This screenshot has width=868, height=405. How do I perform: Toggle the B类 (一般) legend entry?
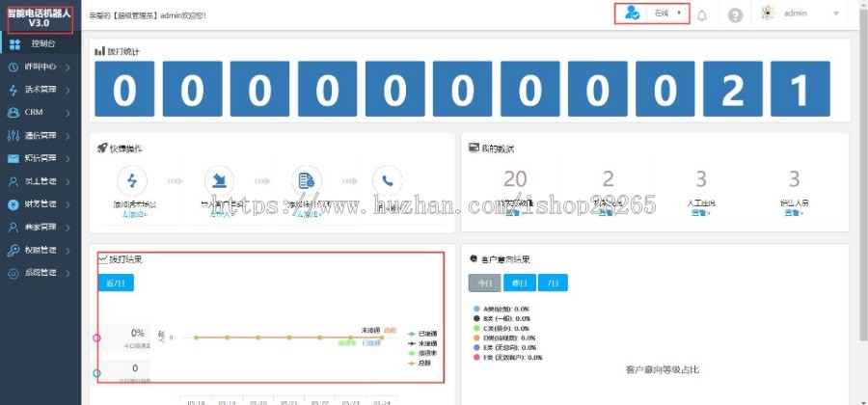point(502,318)
